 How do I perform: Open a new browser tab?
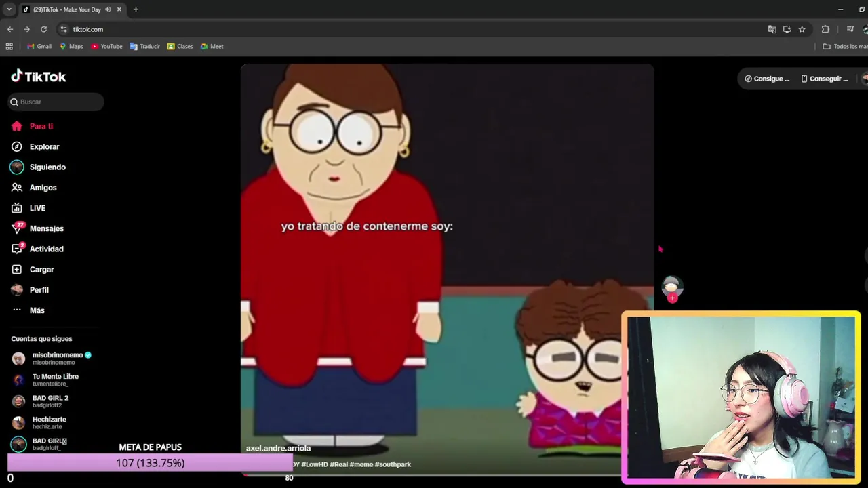[x=136, y=9]
